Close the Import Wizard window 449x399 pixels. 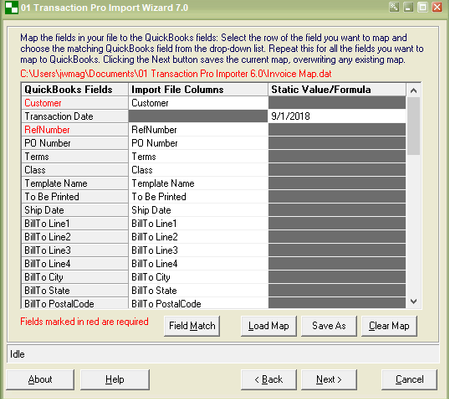(x=437, y=7)
